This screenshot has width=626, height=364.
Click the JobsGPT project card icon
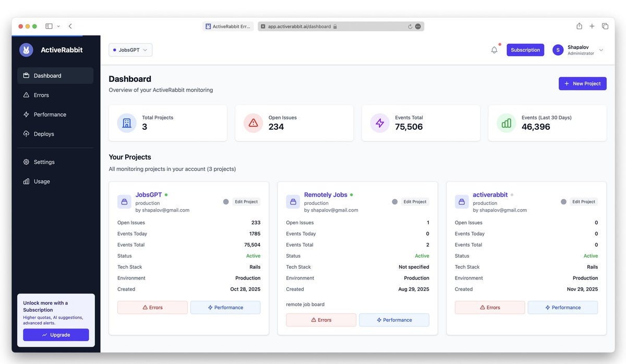(x=124, y=202)
